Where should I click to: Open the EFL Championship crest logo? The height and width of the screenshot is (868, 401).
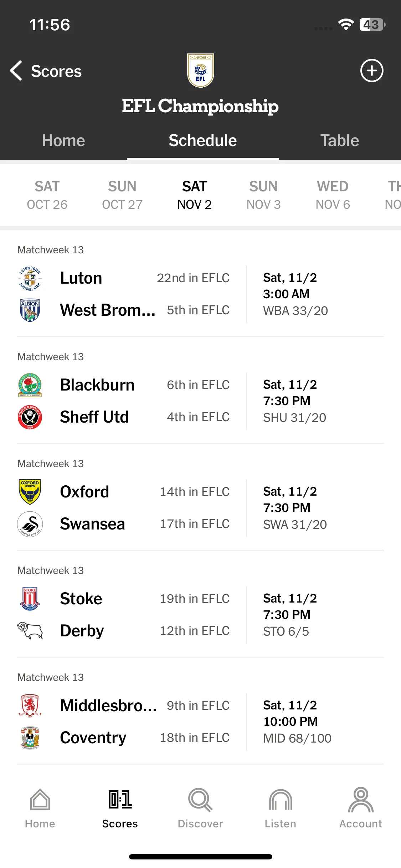201,71
